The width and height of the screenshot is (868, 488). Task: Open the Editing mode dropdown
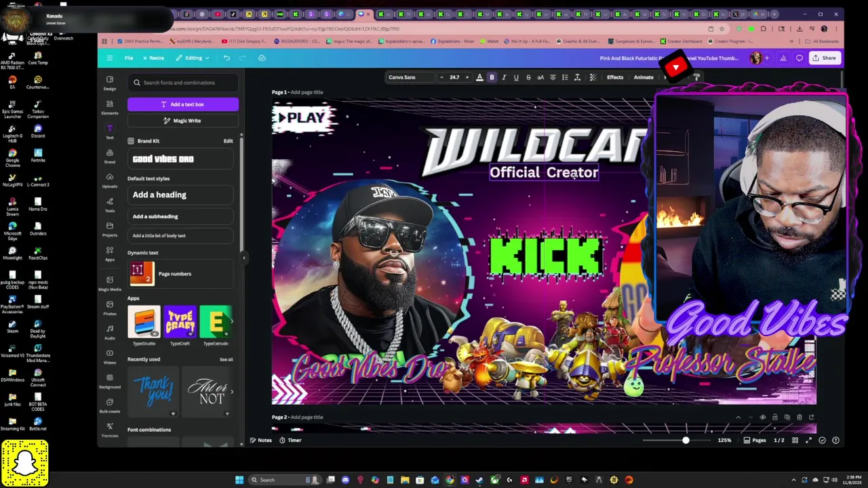pyautogui.click(x=193, y=58)
